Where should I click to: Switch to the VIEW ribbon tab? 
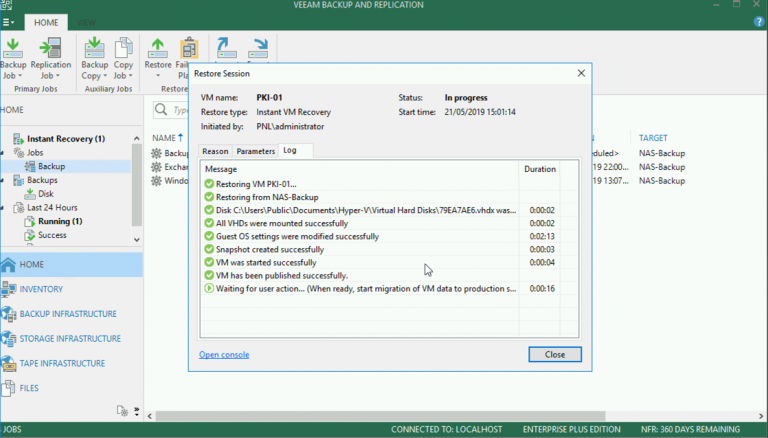(x=86, y=23)
